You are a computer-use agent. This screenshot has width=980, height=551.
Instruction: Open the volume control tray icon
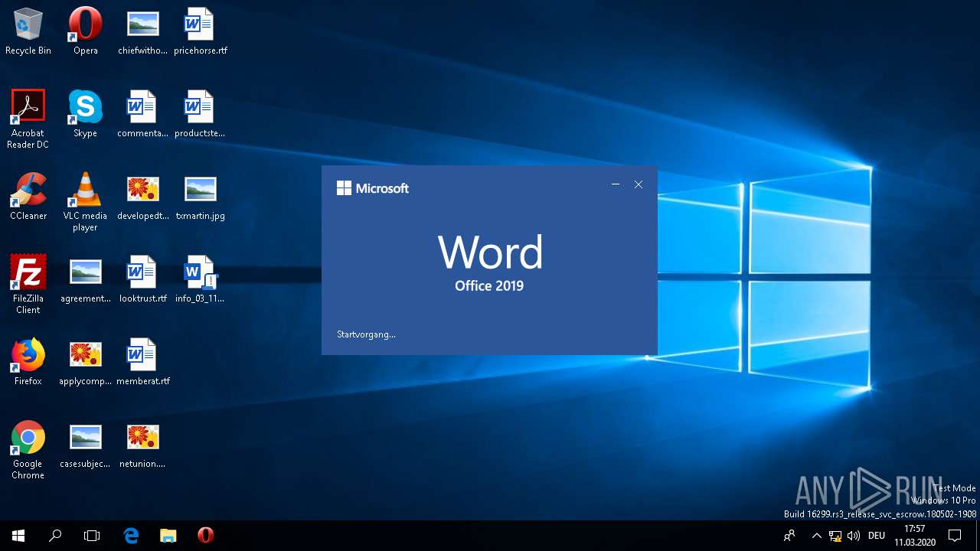click(x=854, y=536)
